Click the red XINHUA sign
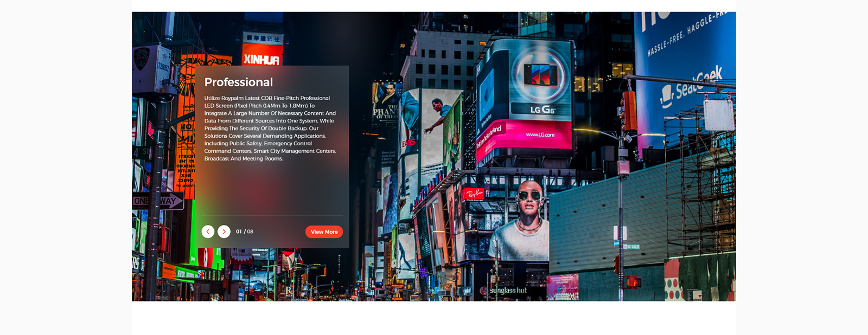Image resolution: width=868 pixels, height=335 pixels. [x=261, y=59]
